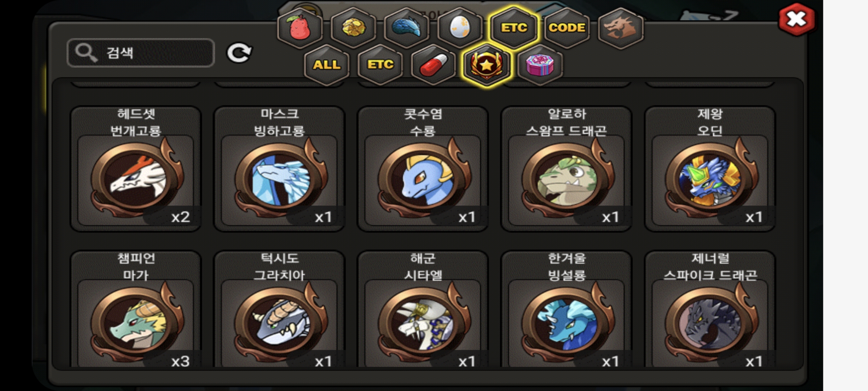The height and width of the screenshot is (391, 868).
Task: Select the 한겨울 빙설룡 badge item
Action: tap(566, 309)
